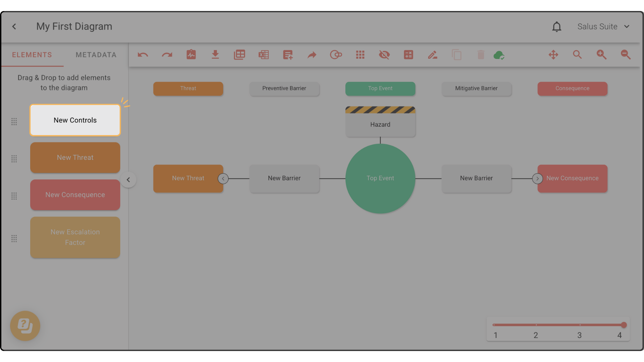Open the Excel export icon

264,55
